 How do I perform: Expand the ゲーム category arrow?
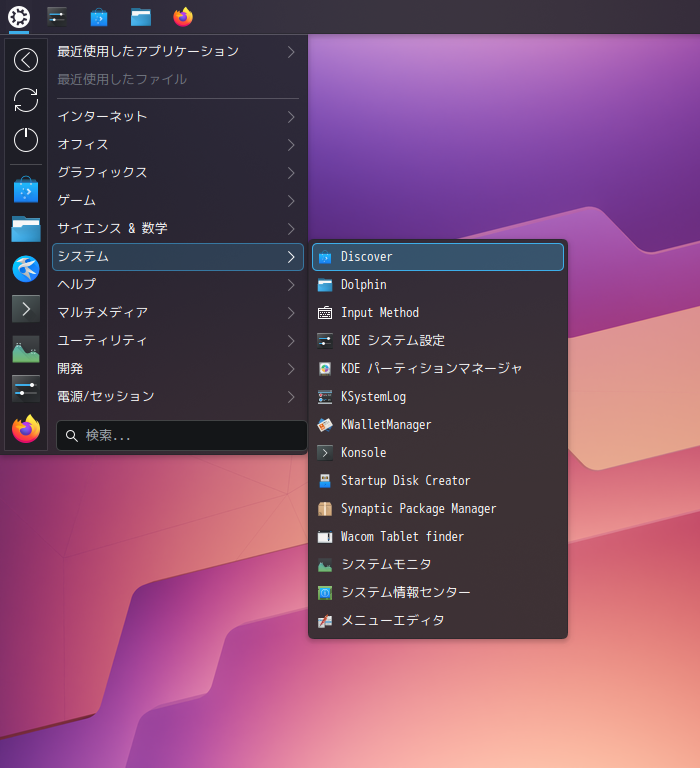tap(291, 200)
